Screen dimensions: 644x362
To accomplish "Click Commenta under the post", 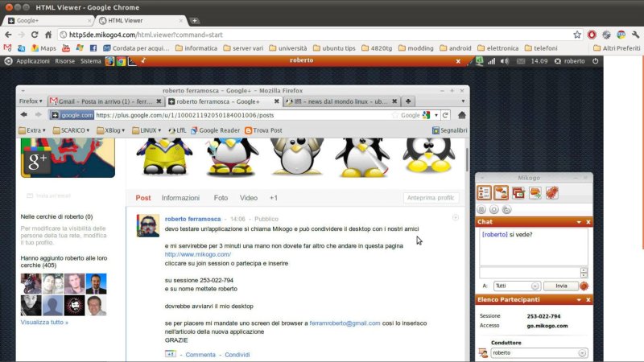I will pyautogui.click(x=200, y=355).
